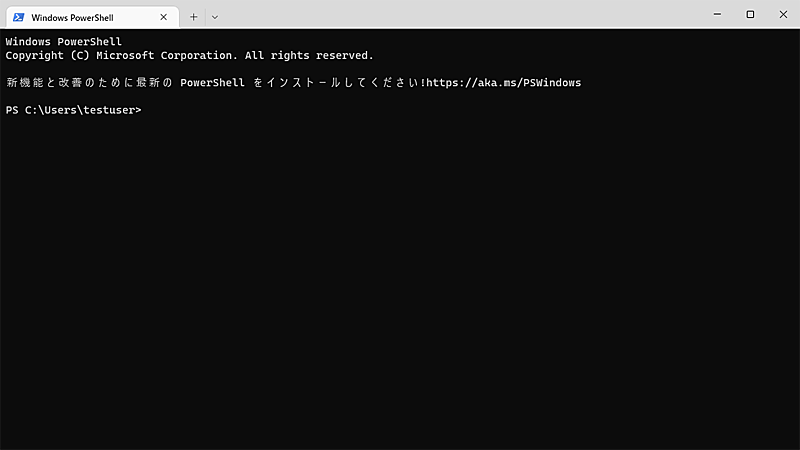Maximize the terminal window

coord(750,14)
